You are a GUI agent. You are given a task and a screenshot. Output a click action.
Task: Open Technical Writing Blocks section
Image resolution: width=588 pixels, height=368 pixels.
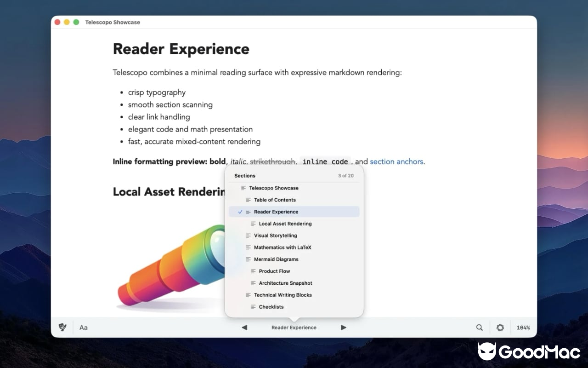(x=283, y=295)
